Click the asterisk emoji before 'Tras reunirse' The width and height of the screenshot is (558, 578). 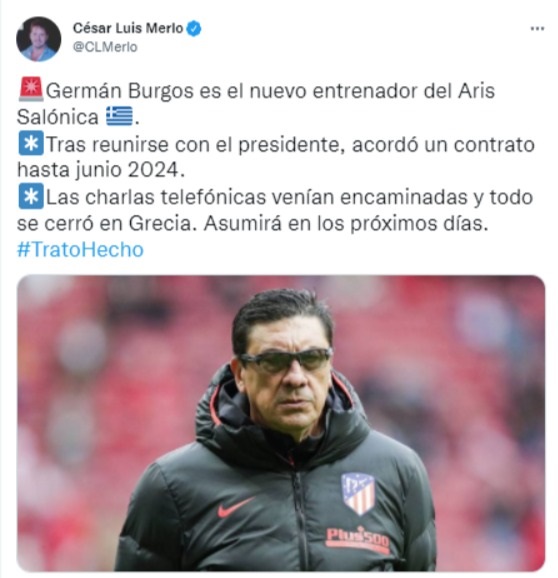[31, 143]
